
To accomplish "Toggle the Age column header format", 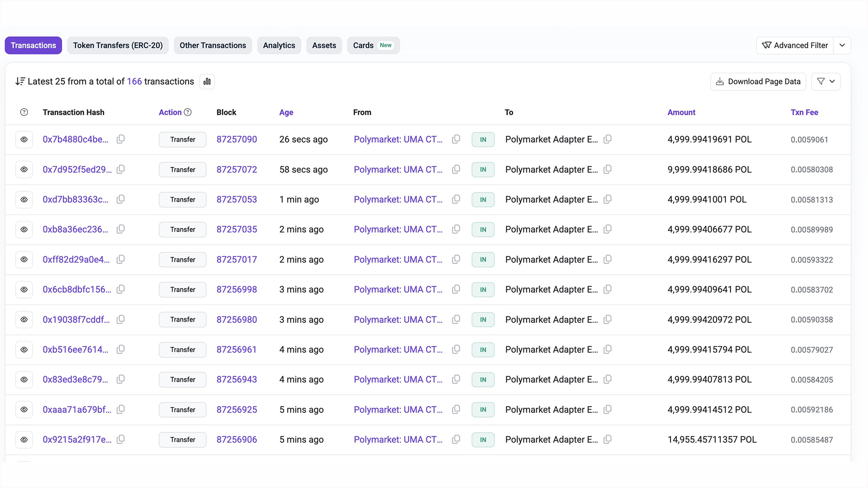I will [286, 112].
